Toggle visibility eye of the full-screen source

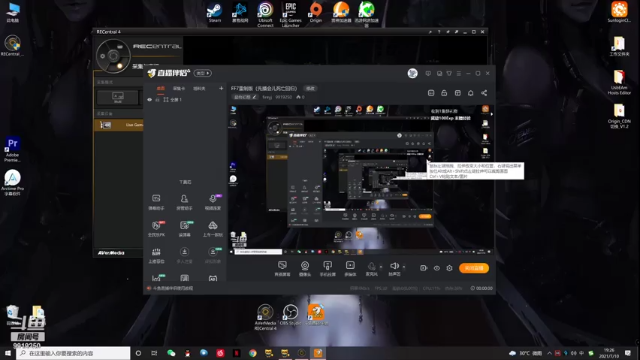click(149, 100)
